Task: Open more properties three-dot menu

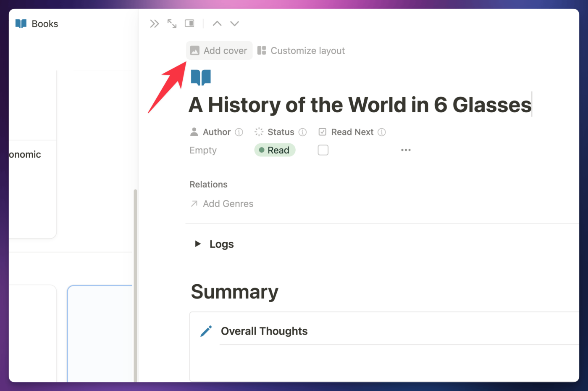Action: [x=406, y=150]
